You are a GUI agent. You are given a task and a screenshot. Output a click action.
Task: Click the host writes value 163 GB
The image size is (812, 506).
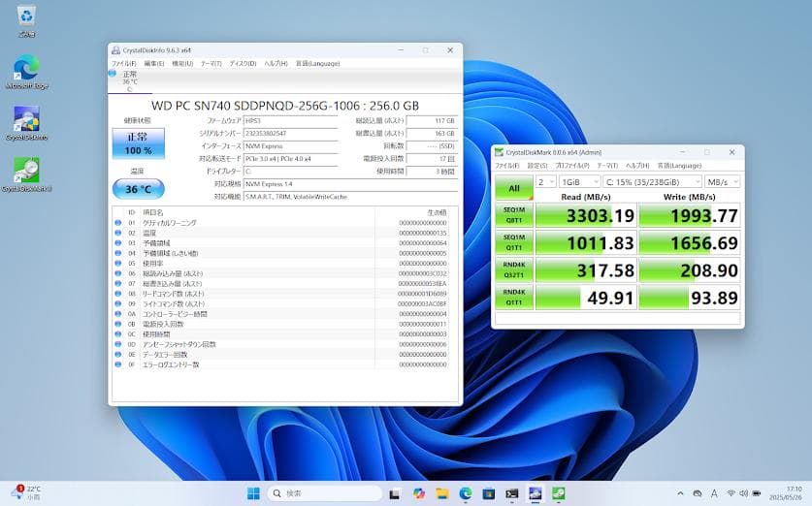point(433,134)
